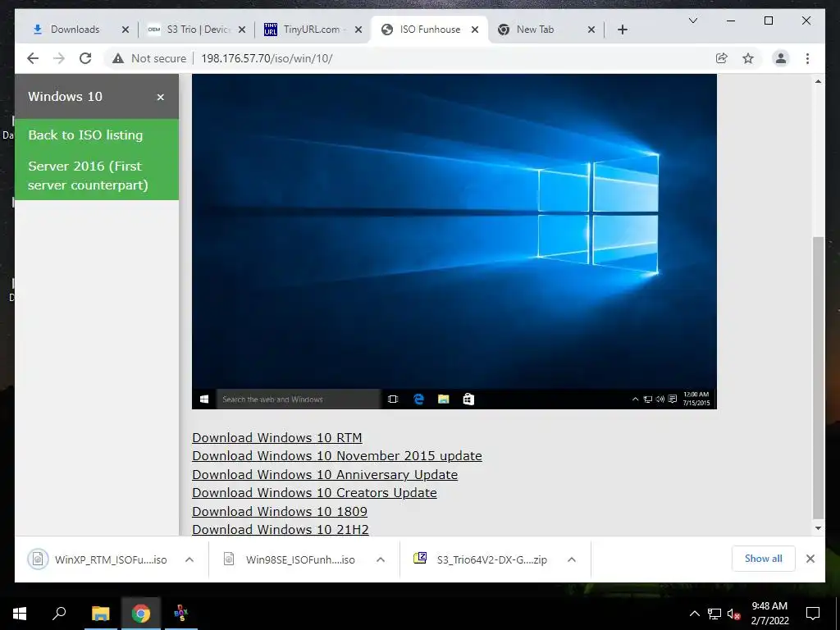The height and width of the screenshot is (630, 840).
Task: Open the Chrome three-dot menu
Action: [x=807, y=58]
